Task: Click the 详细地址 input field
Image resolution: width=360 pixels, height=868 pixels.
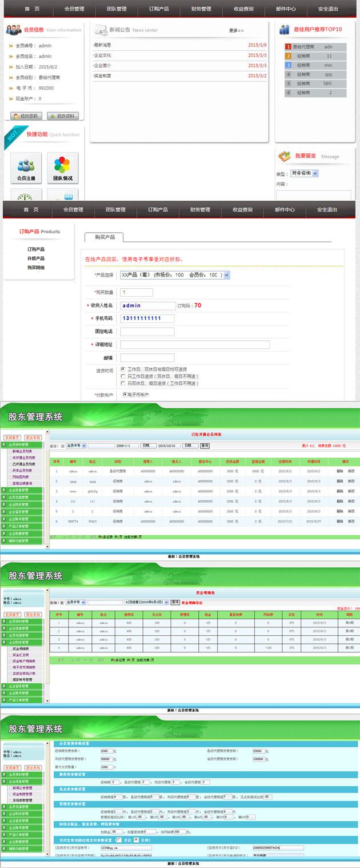Action: coord(194,345)
